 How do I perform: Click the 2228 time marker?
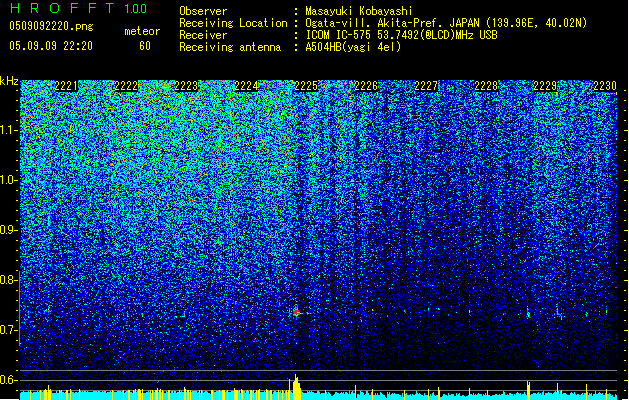tap(486, 86)
